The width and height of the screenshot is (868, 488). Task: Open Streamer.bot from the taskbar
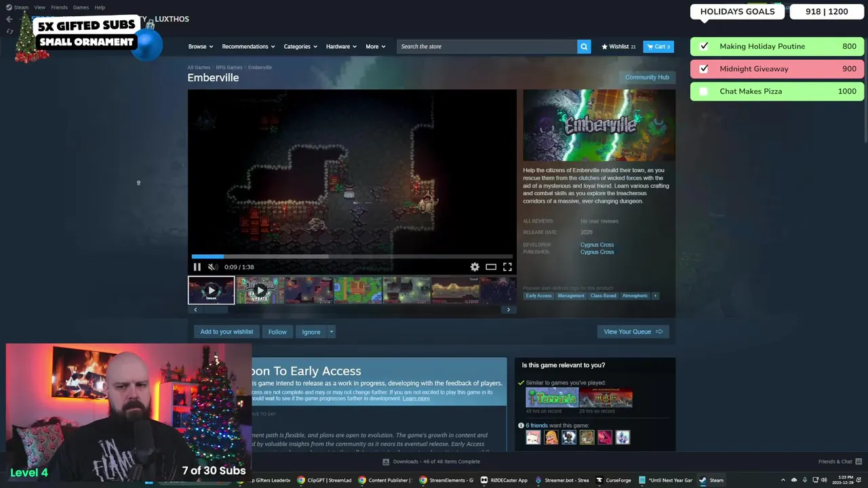click(562, 480)
